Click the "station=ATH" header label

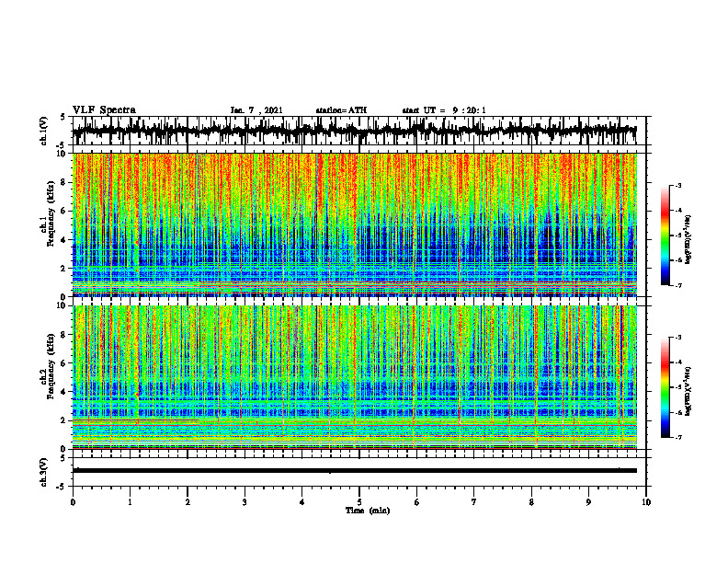coord(341,110)
